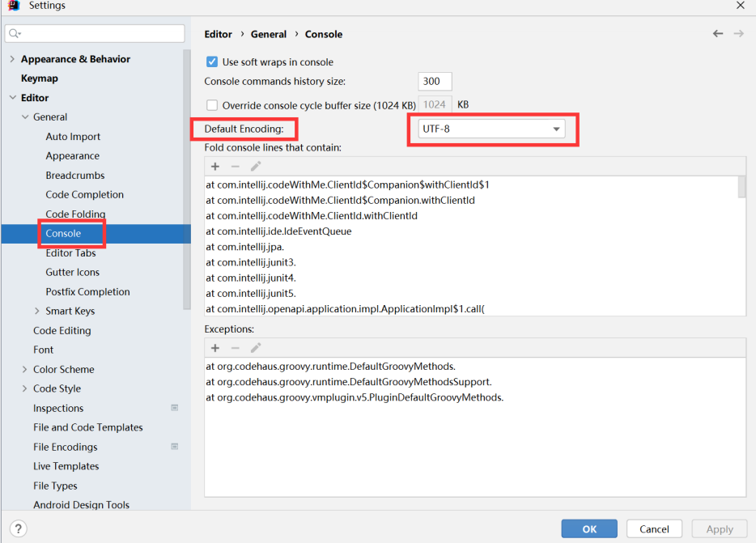Click console commands history size field
Image resolution: width=756 pixels, height=543 pixels.
point(435,81)
